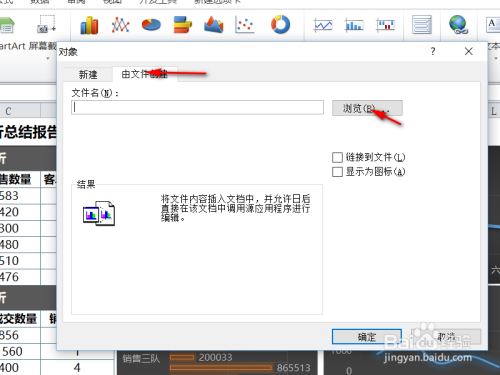500x375 pixels.
Task: Click the Text Box icon
Action: pyautogui.click(x=493, y=25)
